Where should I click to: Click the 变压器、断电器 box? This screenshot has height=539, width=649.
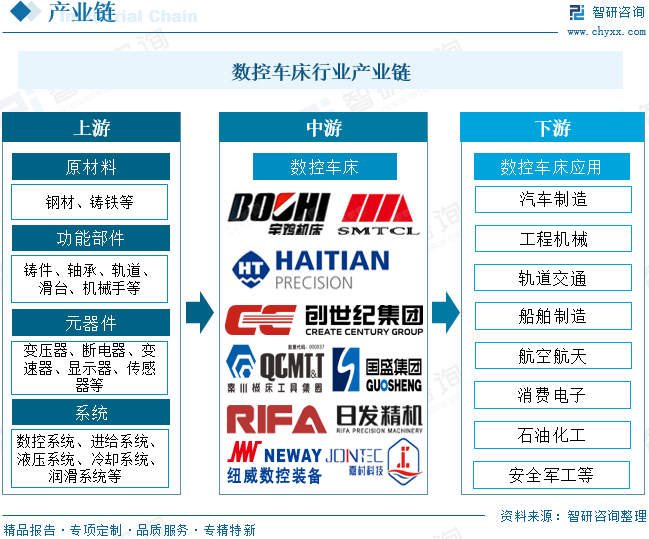click(89, 368)
